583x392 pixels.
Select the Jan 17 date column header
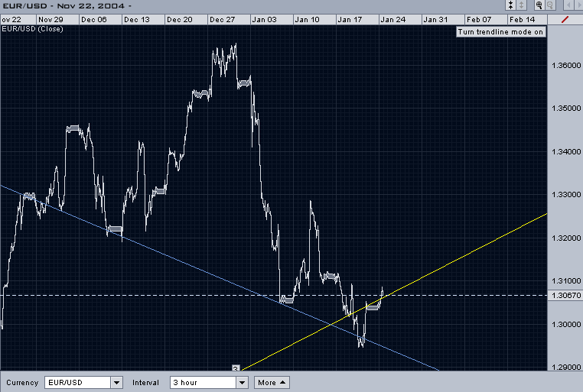pyautogui.click(x=357, y=20)
